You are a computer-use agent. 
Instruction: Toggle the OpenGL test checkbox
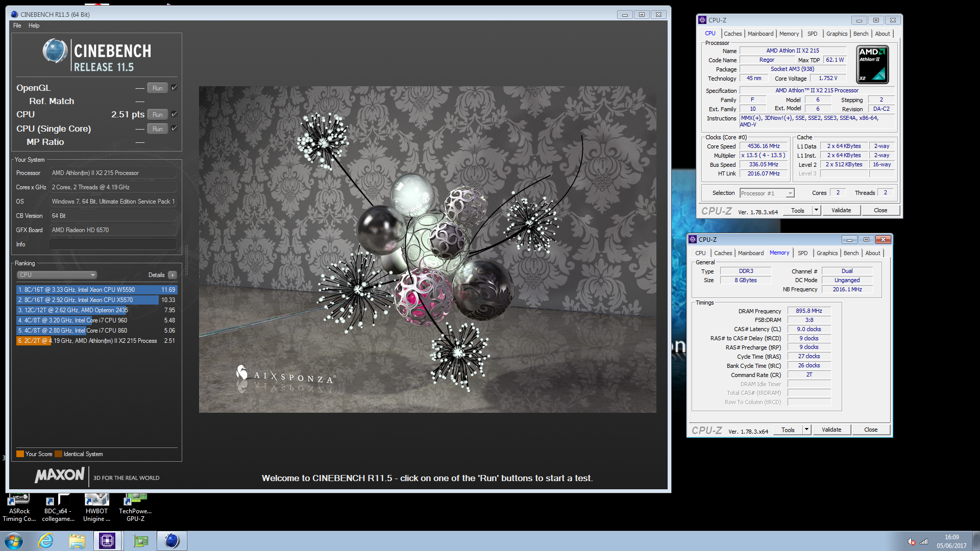pyautogui.click(x=174, y=88)
